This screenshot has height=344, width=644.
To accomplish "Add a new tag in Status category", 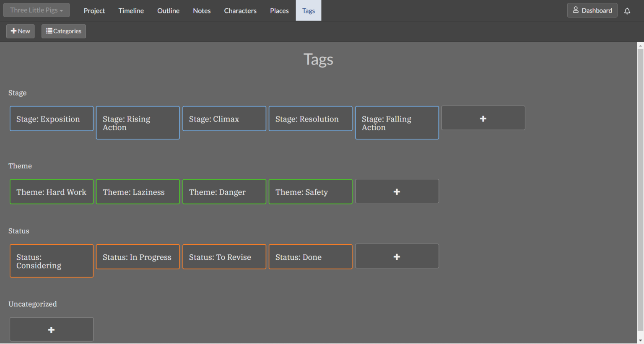I will [397, 256].
